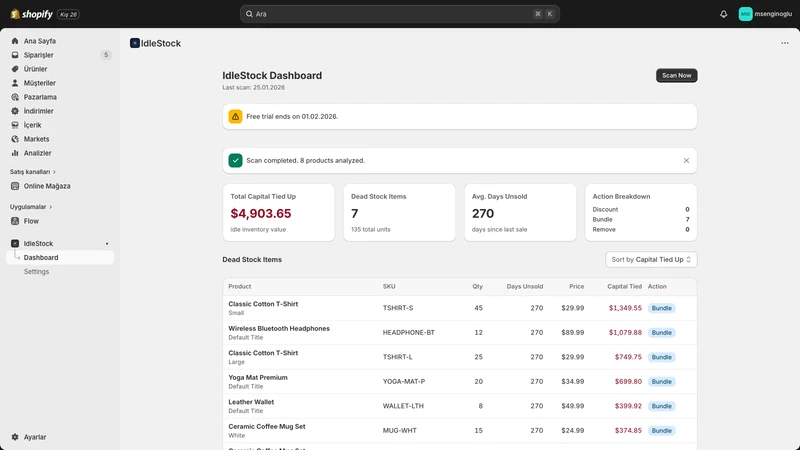Screen dimensions: 800x450
Task: Click the Wireless Bluetooth Headphones product name
Action: (279, 329)
